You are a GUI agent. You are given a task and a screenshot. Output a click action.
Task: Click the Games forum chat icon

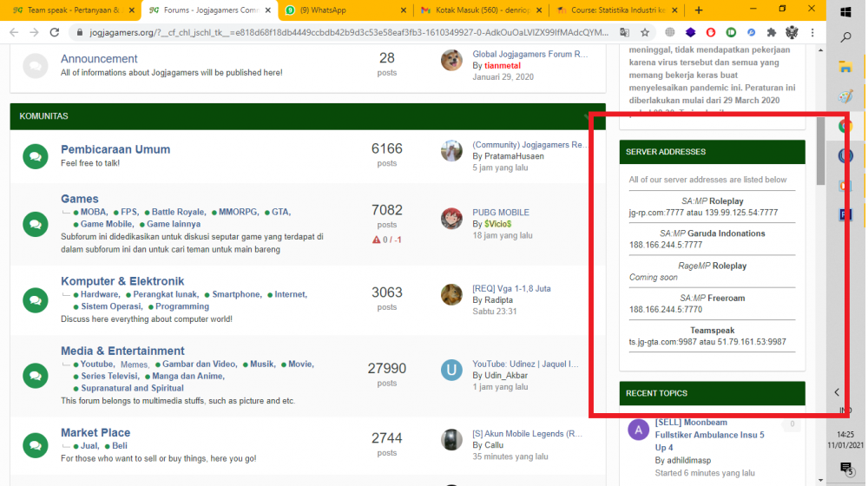(36, 224)
